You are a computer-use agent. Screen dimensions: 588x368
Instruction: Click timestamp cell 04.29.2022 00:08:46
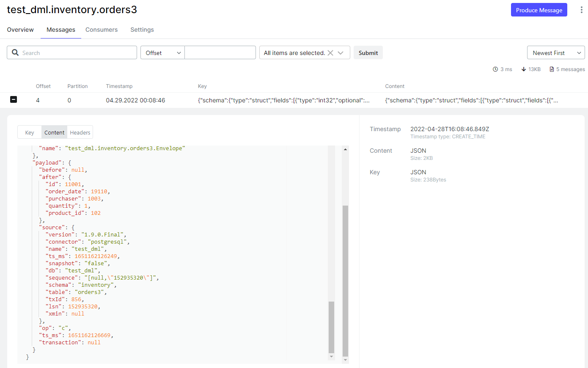[135, 100]
